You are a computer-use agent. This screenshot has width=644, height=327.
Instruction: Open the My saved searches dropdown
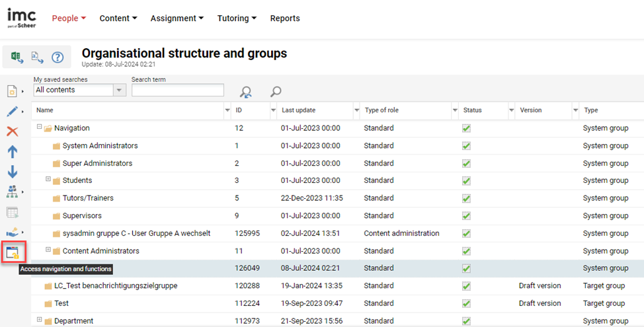tap(119, 90)
